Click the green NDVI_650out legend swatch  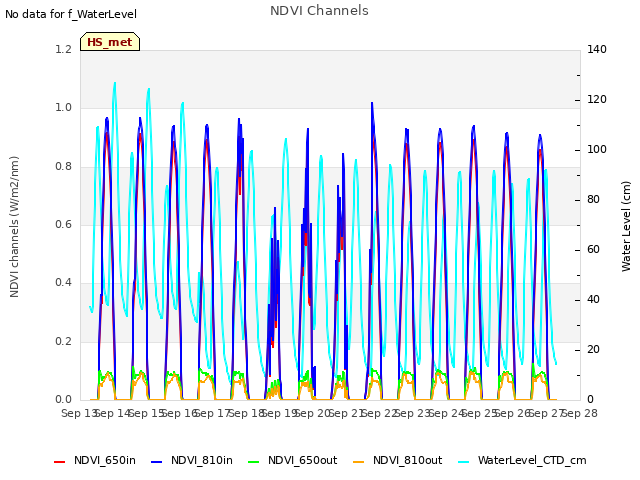pos(254,462)
